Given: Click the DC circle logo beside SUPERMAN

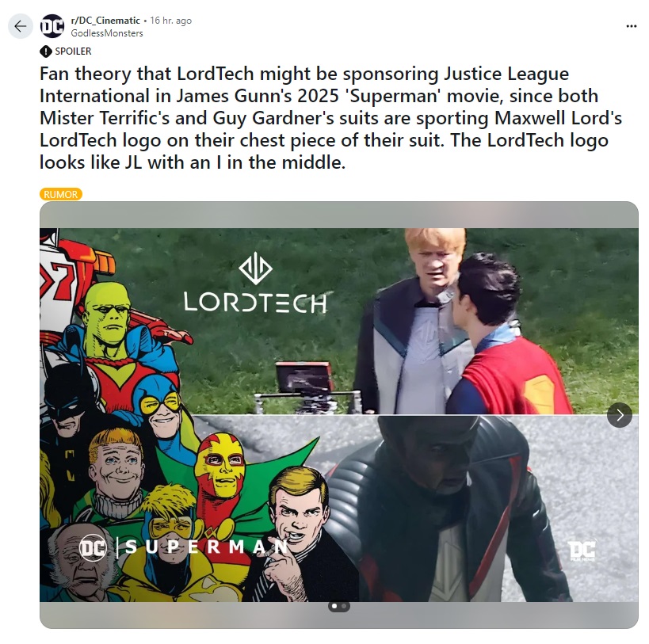Looking at the screenshot, I should click(x=94, y=548).
